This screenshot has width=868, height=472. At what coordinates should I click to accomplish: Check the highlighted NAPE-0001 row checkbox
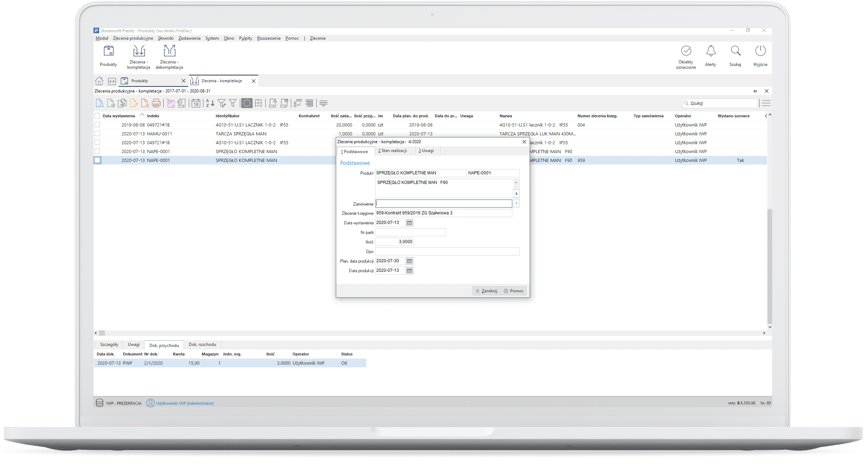point(97,160)
